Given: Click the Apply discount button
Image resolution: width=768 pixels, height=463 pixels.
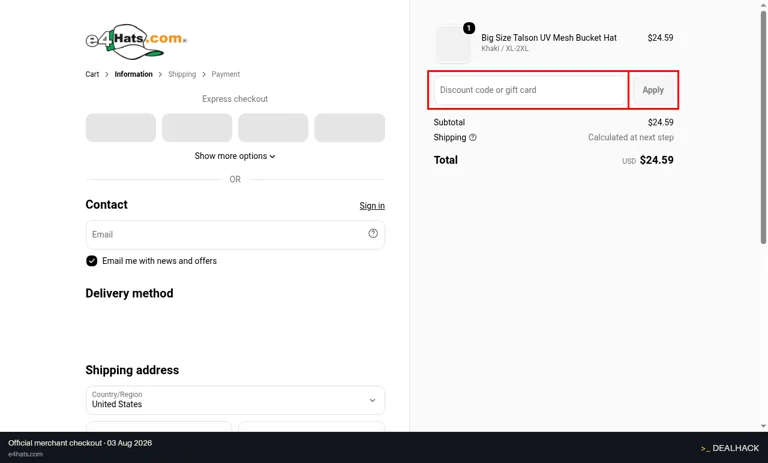Looking at the screenshot, I should 653,90.
